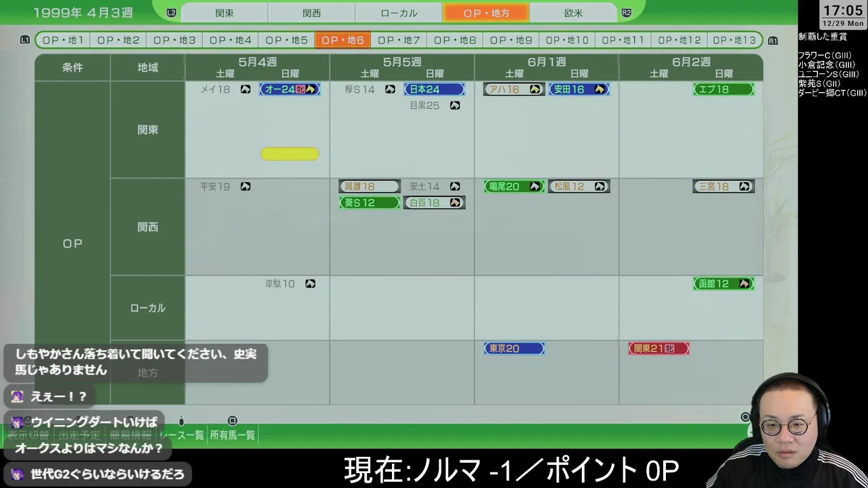The image size is (868, 488).
Task: Click the 関東 region row label
Action: [148, 129]
